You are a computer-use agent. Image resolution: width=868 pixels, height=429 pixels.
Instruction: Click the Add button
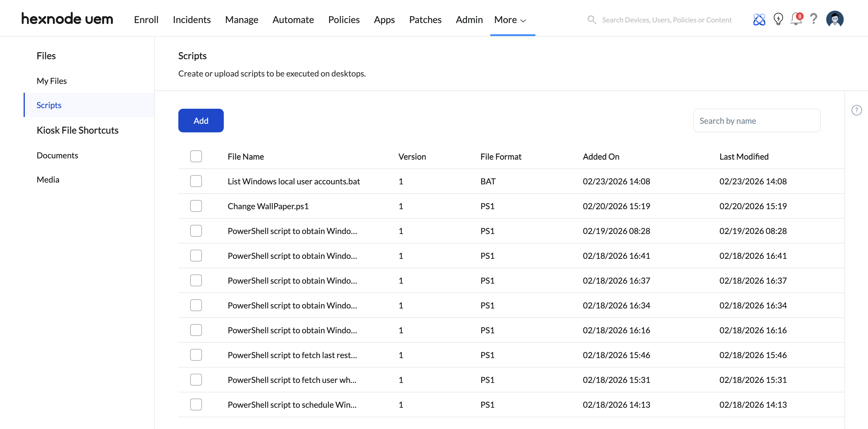[201, 121]
